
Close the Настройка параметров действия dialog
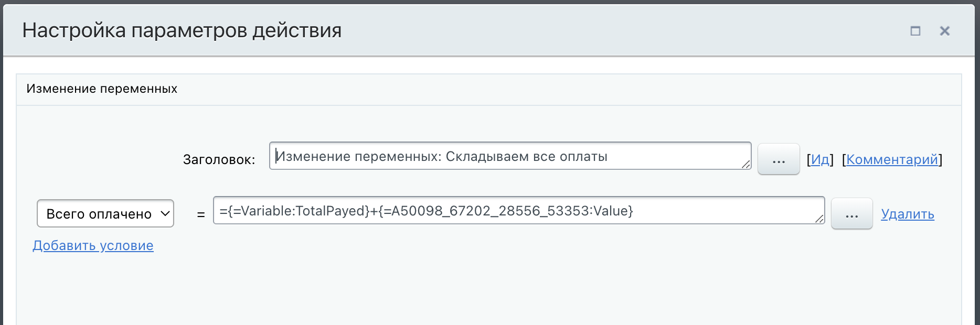(x=944, y=31)
